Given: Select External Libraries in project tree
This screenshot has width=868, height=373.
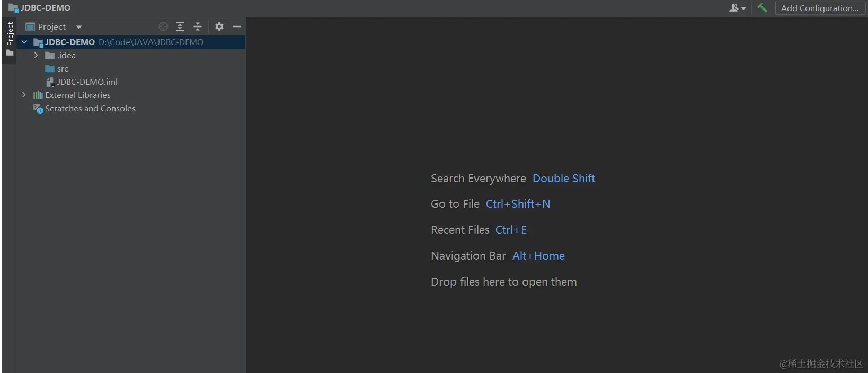Looking at the screenshot, I should point(78,95).
